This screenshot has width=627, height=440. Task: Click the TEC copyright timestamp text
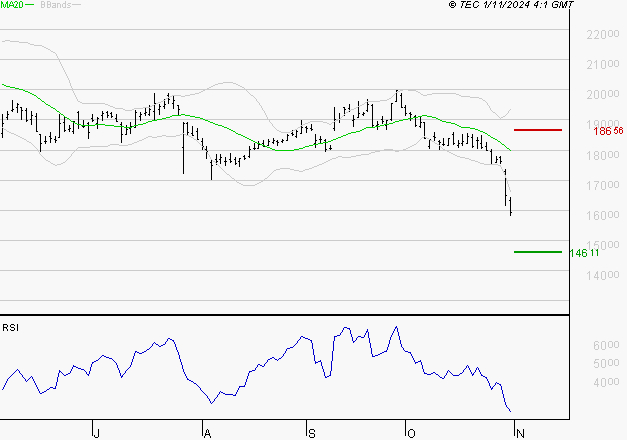(x=511, y=5)
